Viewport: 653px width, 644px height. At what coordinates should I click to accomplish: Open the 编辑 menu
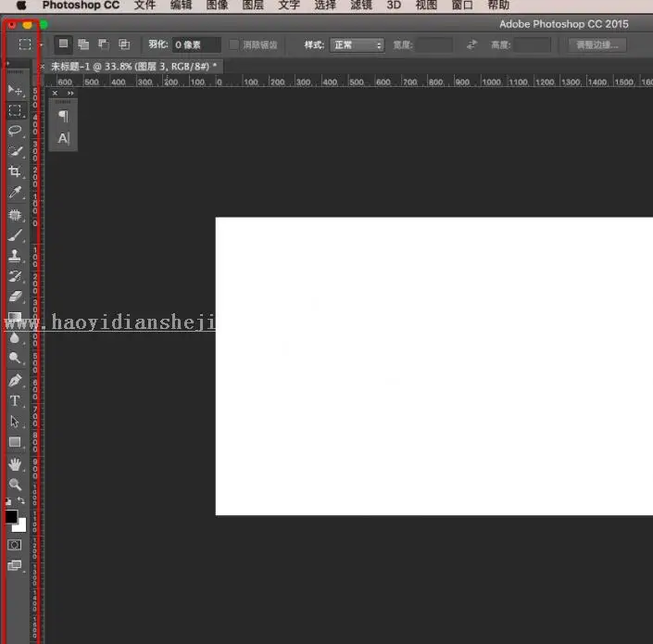point(182,6)
